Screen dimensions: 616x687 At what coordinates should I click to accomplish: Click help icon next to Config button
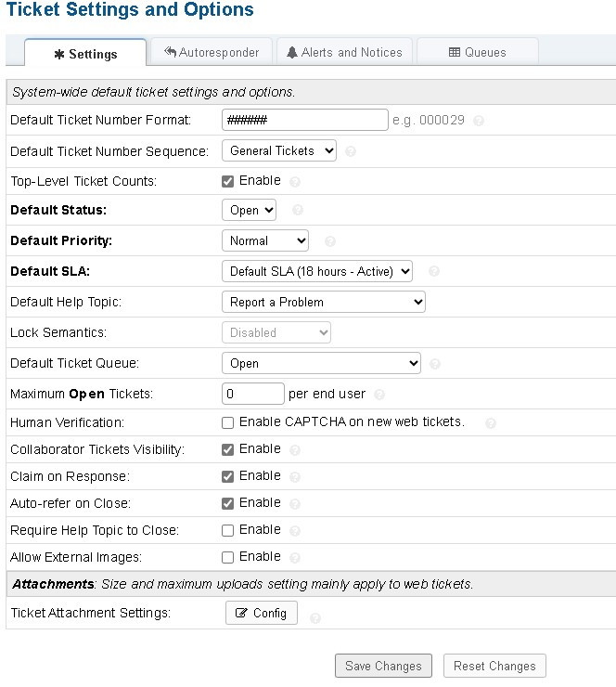314,618
